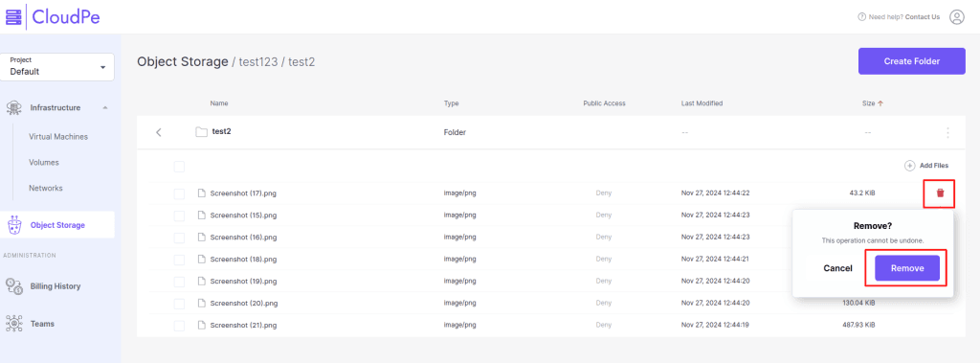This screenshot has width=980, height=363.
Task: Open Virtual Machines in the sidebar
Action: (58, 136)
